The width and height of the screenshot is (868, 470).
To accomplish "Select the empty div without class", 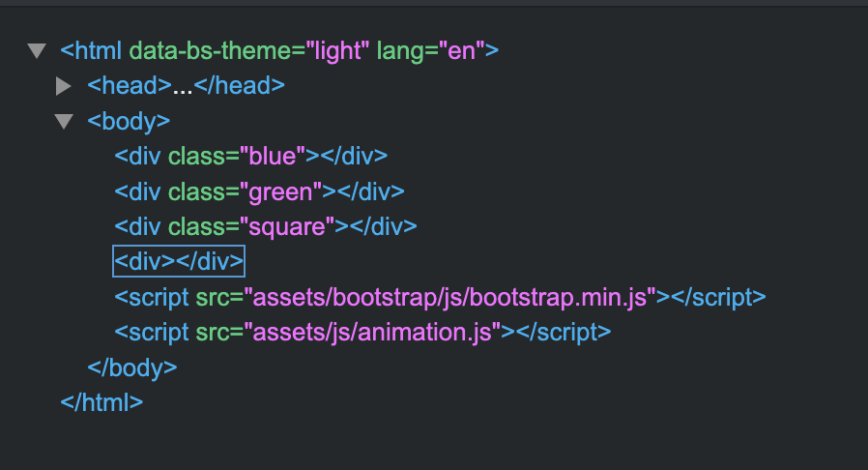I will 179,261.
